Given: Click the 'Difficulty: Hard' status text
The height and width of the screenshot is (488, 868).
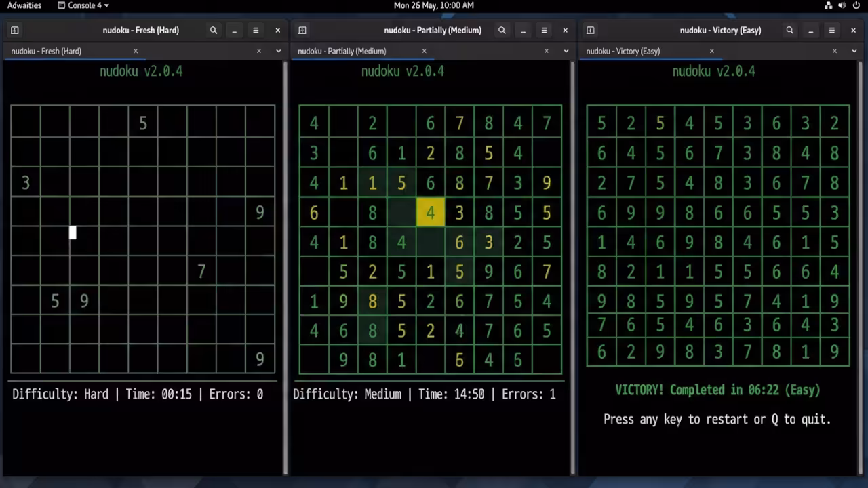Looking at the screenshot, I should [x=60, y=394].
